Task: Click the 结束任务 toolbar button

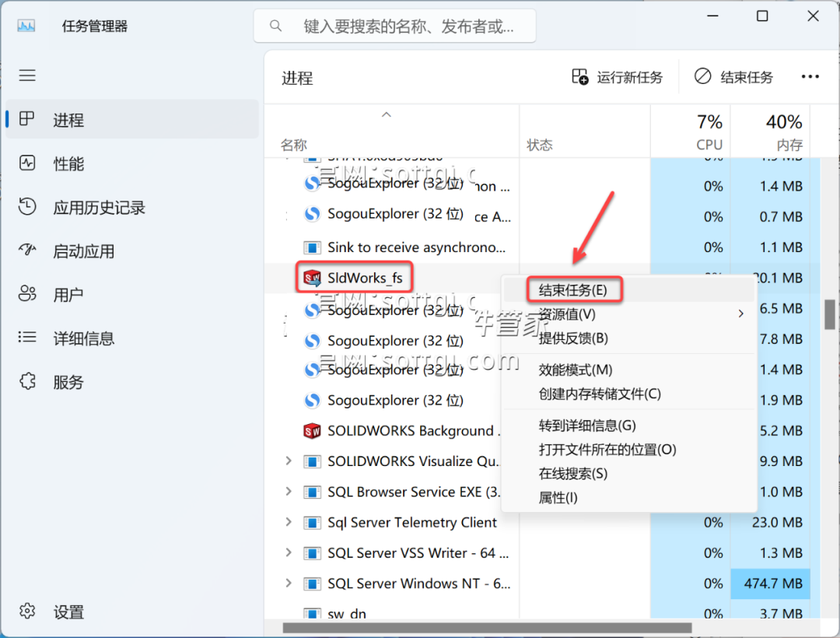Action: [734, 77]
